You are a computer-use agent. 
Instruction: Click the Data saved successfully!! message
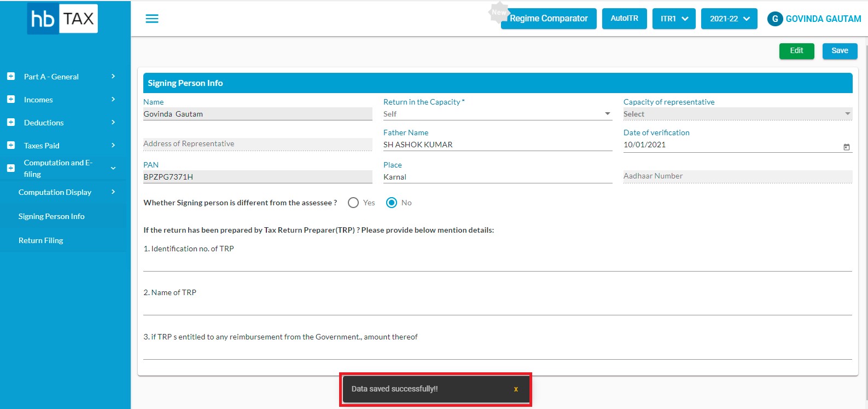click(x=394, y=389)
